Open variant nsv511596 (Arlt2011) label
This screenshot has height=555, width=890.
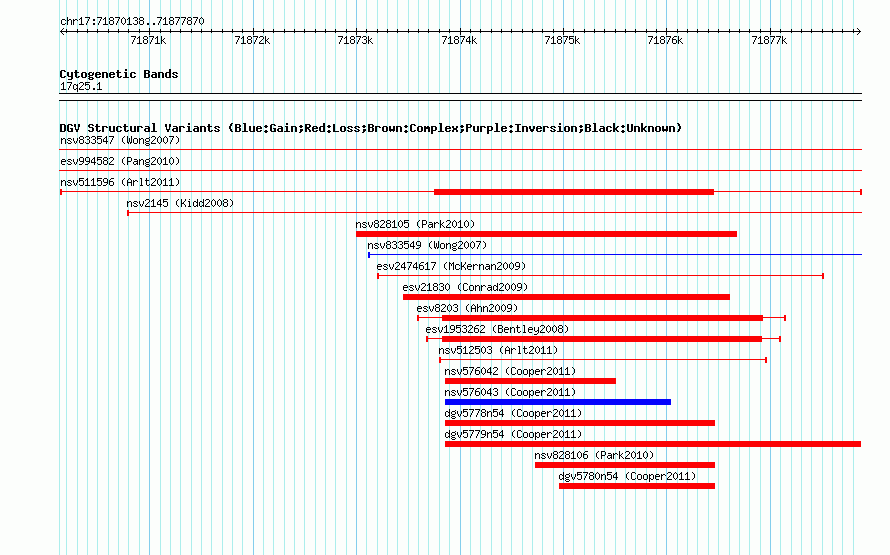tap(120, 182)
